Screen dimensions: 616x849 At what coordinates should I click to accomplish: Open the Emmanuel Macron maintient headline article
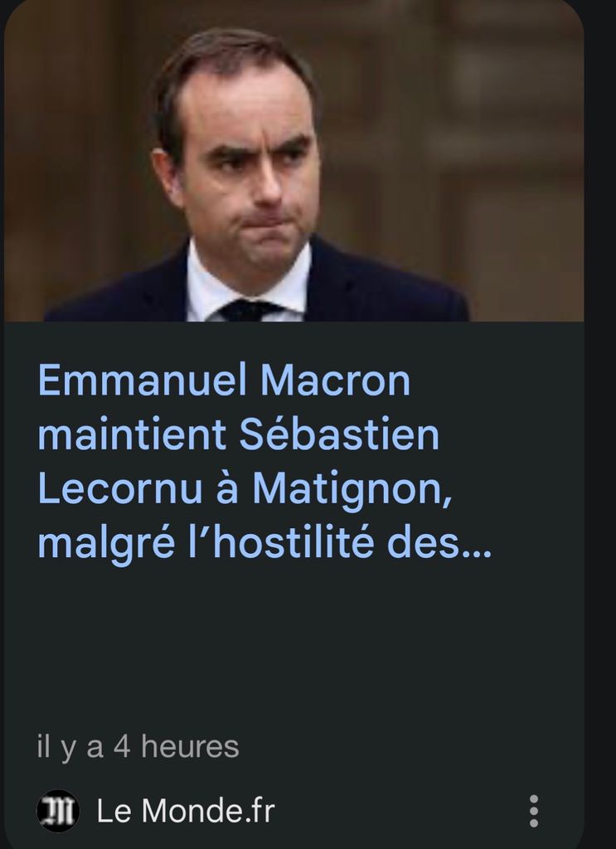click(264, 461)
